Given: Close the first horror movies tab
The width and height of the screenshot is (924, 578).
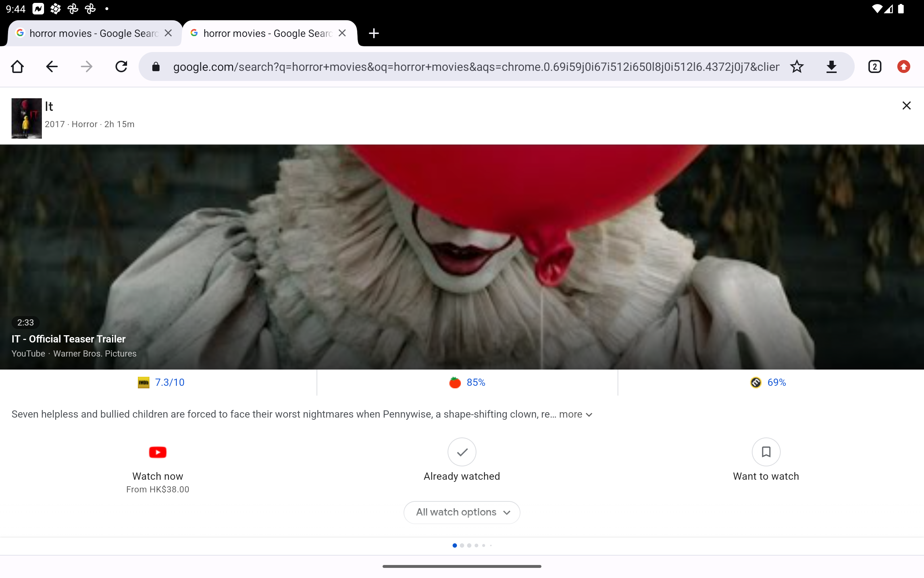Looking at the screenshot, I should (x=168, y=33).
